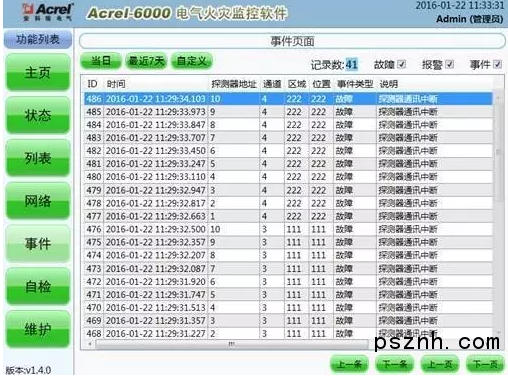Click the Acrel logo

coord(47,12)
